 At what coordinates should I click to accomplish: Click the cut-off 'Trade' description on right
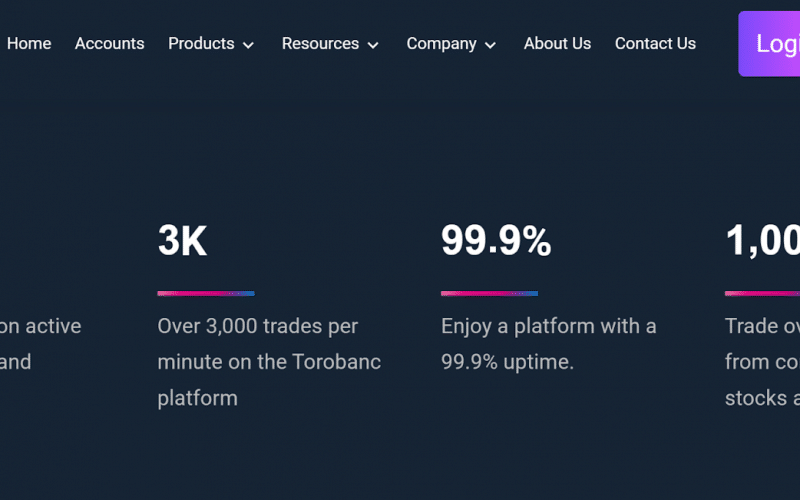tap(762, 361)
